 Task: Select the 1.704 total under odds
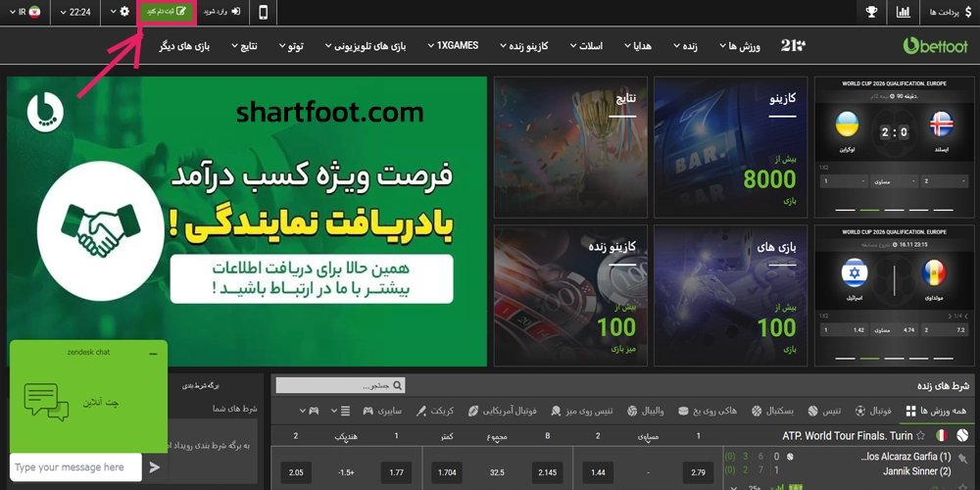(447, 473)
